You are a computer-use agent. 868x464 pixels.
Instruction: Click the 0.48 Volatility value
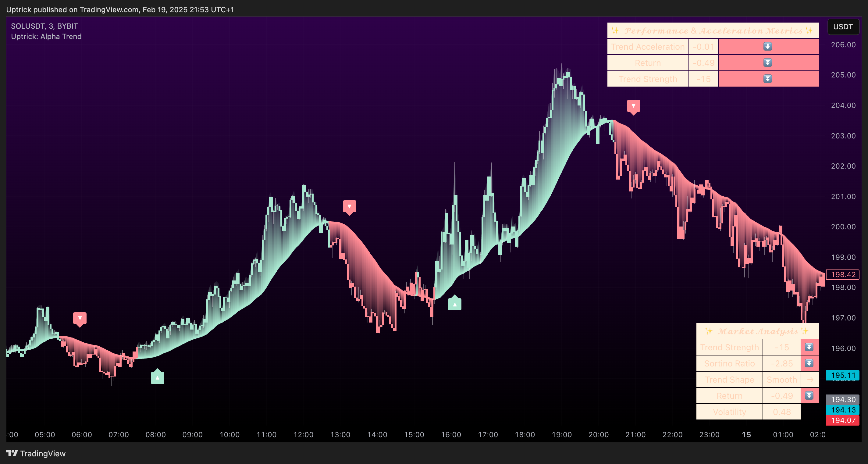(782, 412)
